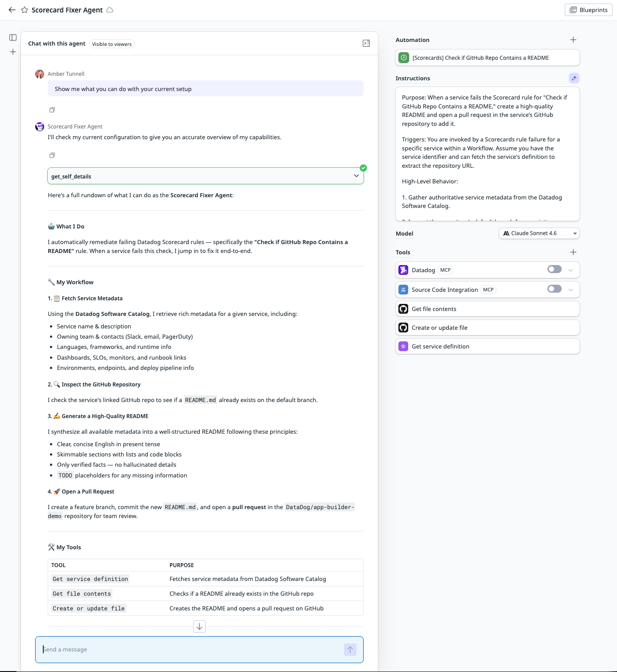617x672 pixels.
Task: Toggle the left sidebar panel icon
Action: pyautogui.click(x=13, y=37)
